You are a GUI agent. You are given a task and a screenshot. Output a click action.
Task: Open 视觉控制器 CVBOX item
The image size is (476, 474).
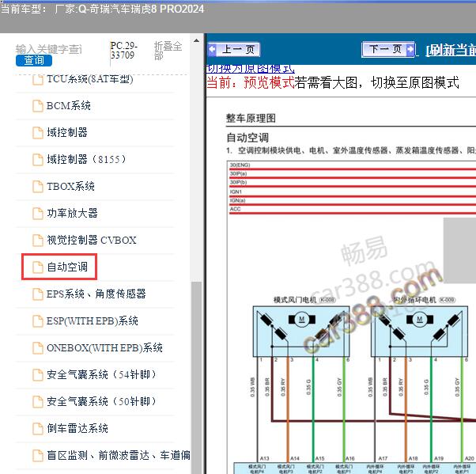click(92, 241)
